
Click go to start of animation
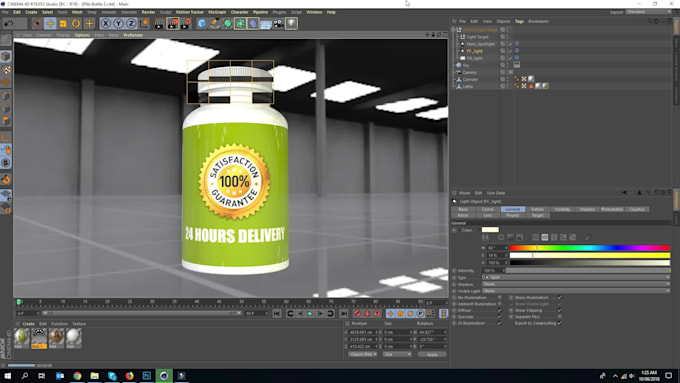click(277, 314)
